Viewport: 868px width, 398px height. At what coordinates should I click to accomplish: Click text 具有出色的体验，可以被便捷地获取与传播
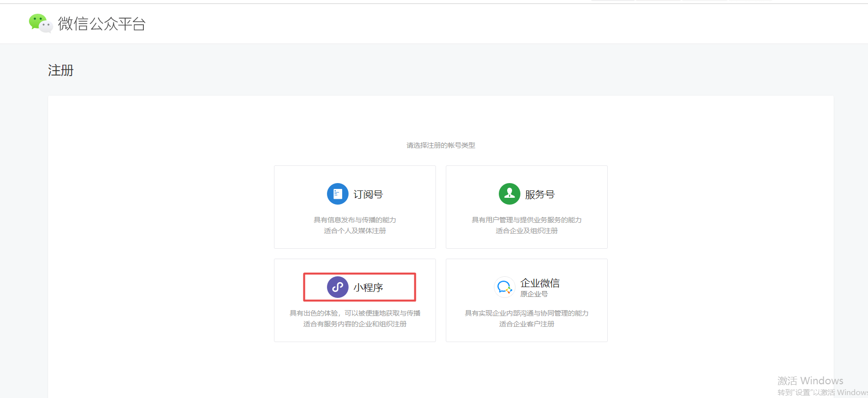pyautogui.click(x=355, y=313)
